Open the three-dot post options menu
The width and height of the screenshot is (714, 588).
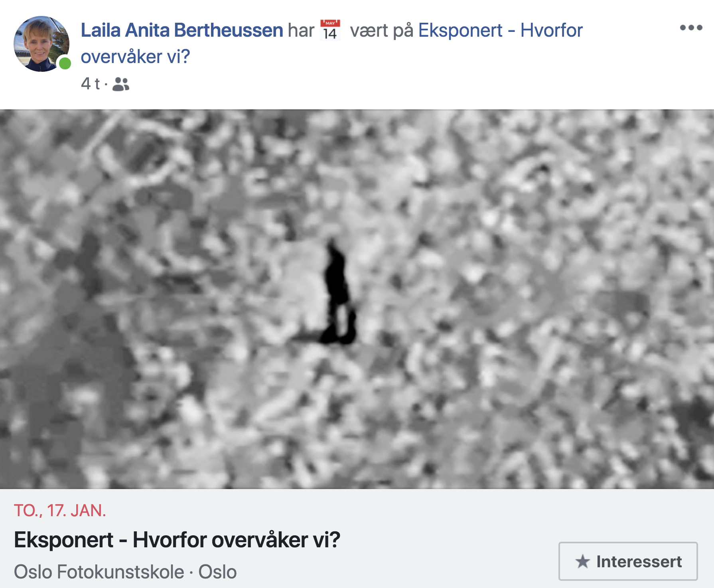pos(691,28)
